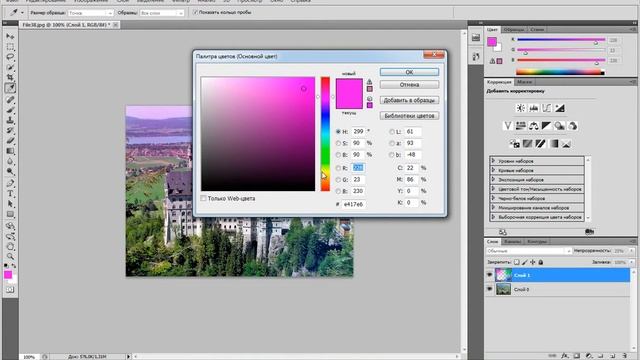Add a Vibrance adjustment
This screenshot has height=360, width=640.
[x=507, y=126]
